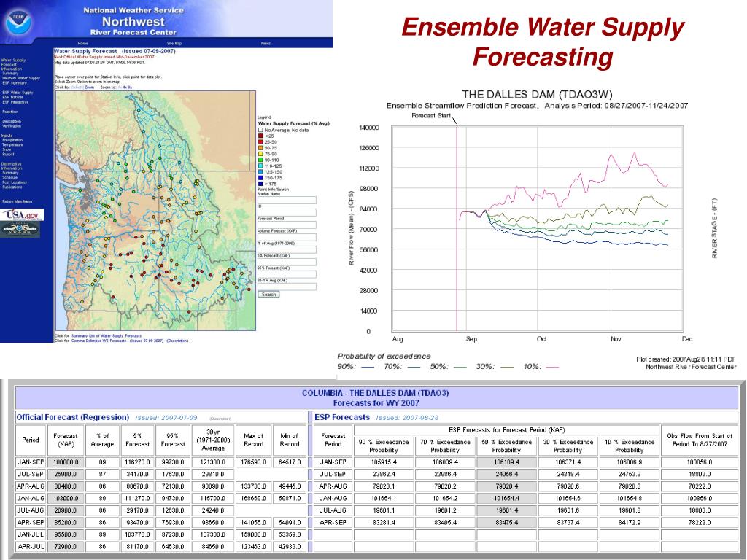Click the anniversary years badge below USA.gov
The width and height of the screenshot is (747, 560).
(20, 230)
